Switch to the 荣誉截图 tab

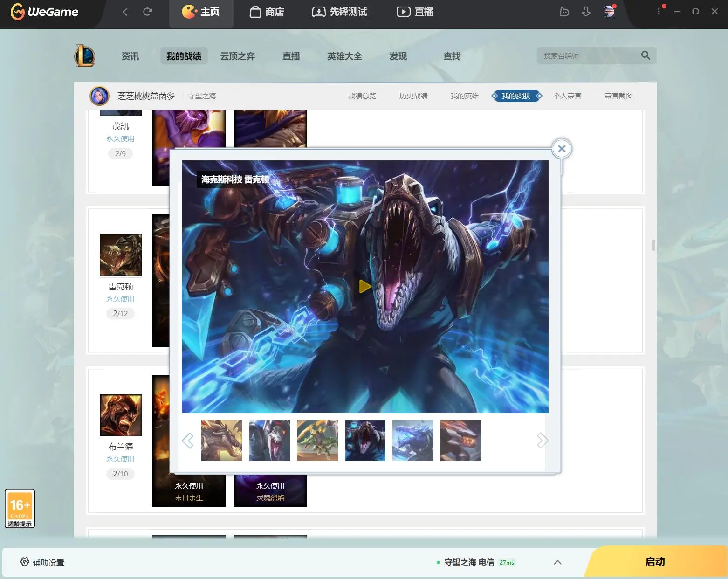pyautogui.click(x=618, y=96)
